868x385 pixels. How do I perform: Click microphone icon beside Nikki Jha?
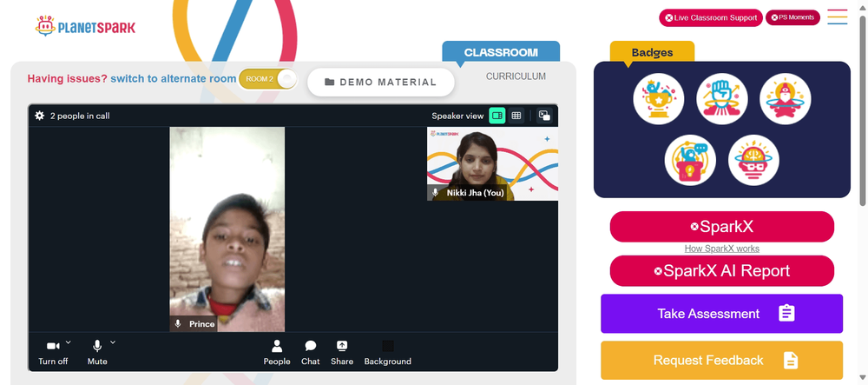click(436, 193)
